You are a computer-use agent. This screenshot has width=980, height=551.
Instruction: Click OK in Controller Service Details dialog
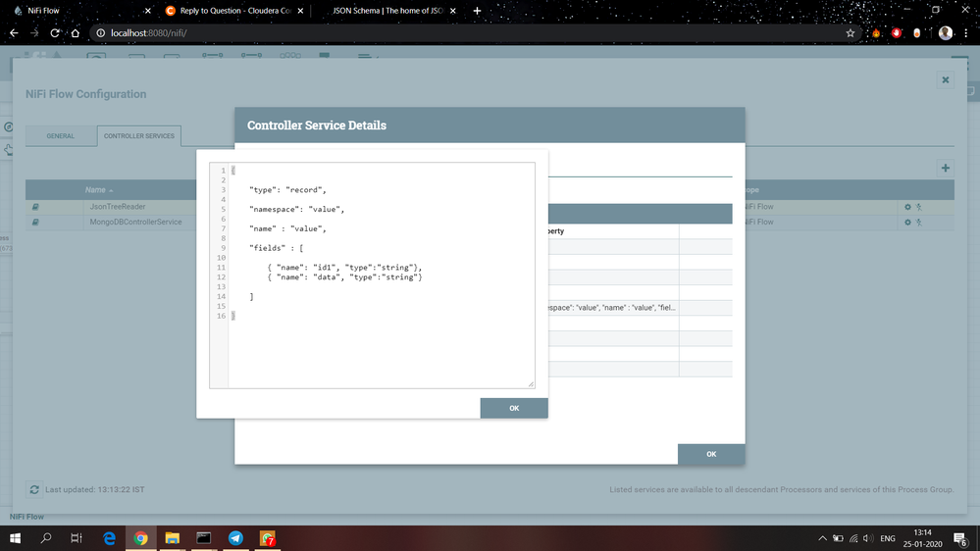[x=711, y=454]
